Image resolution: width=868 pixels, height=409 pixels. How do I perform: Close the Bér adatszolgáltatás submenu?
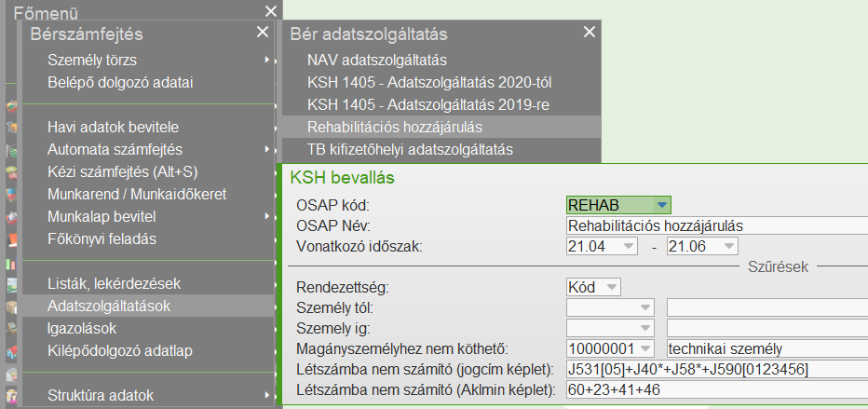[590, 32]
